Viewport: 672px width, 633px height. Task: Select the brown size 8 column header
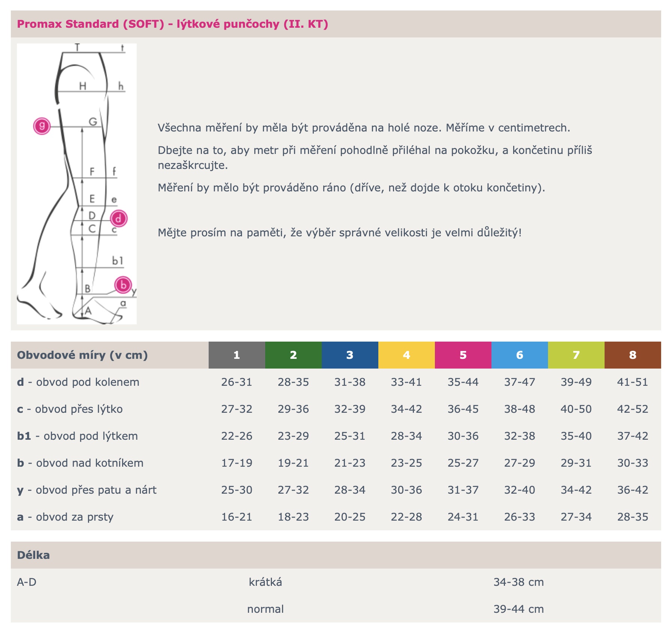click(x=633, y=355)
